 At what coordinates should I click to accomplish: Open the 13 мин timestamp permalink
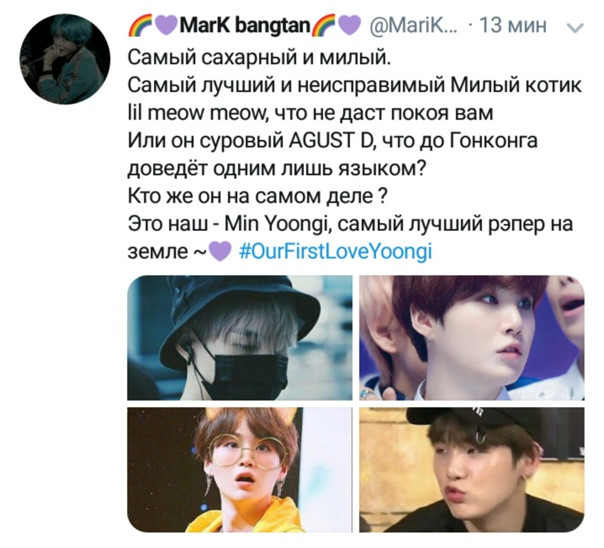point(513,26)
